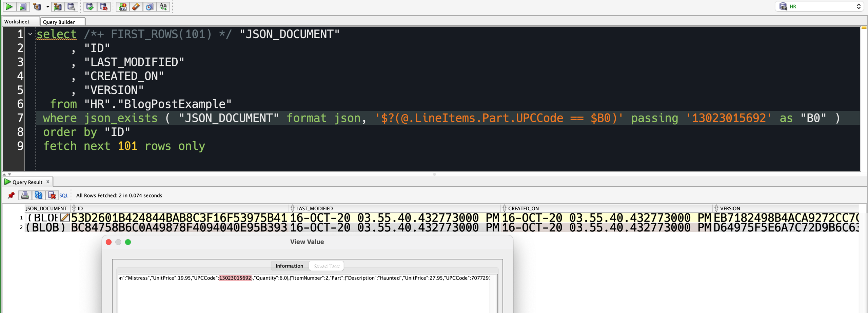Image resolution: width=868 pixels, height=313 pixels.
Task: Click the word select on line 1
Action: coord(56,34)
